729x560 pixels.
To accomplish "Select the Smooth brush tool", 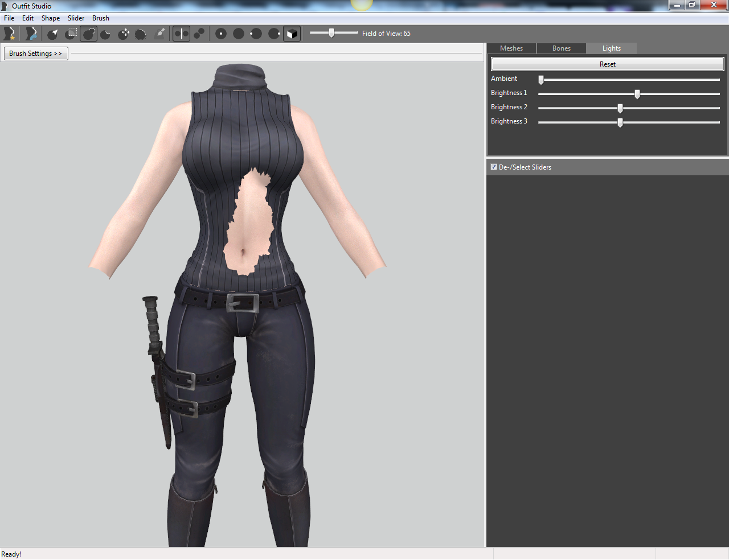I will tap(141, 34).
